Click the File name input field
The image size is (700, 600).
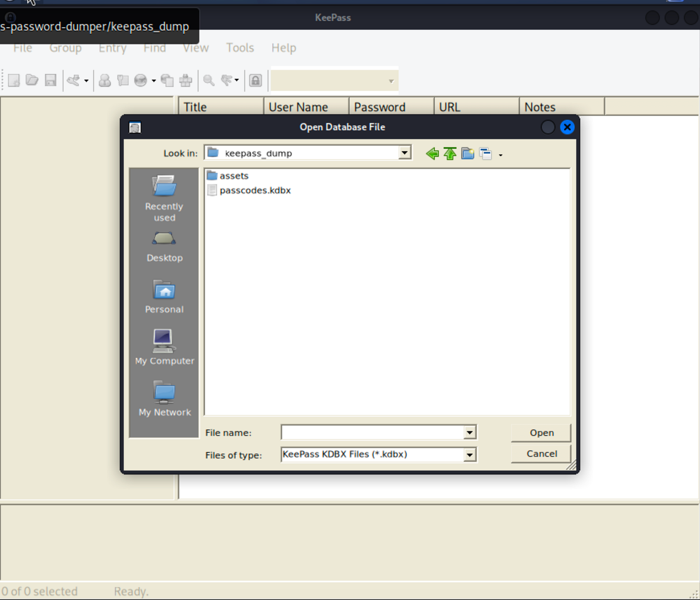tap(373, 432)
